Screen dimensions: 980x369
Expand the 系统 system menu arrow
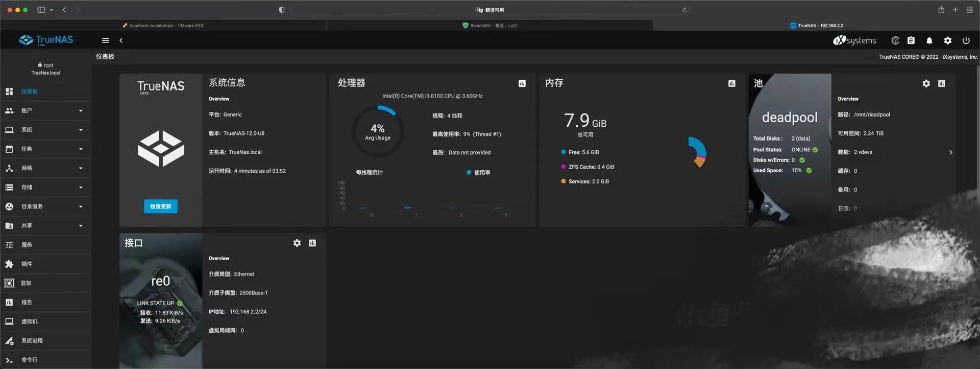pos(81,130)
